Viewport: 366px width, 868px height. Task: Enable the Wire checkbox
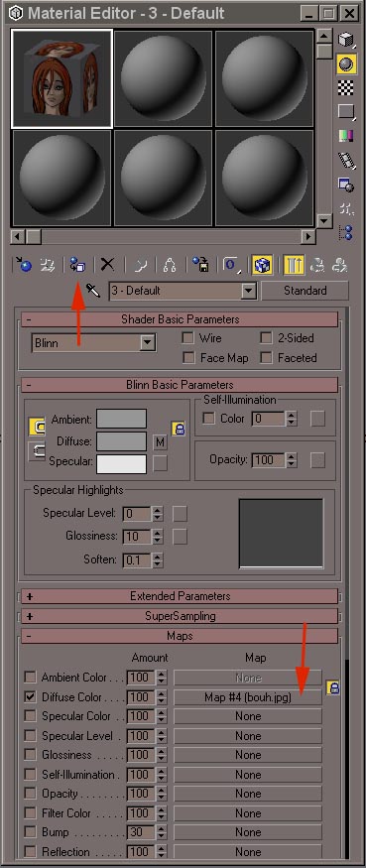(x=188, y=337)
